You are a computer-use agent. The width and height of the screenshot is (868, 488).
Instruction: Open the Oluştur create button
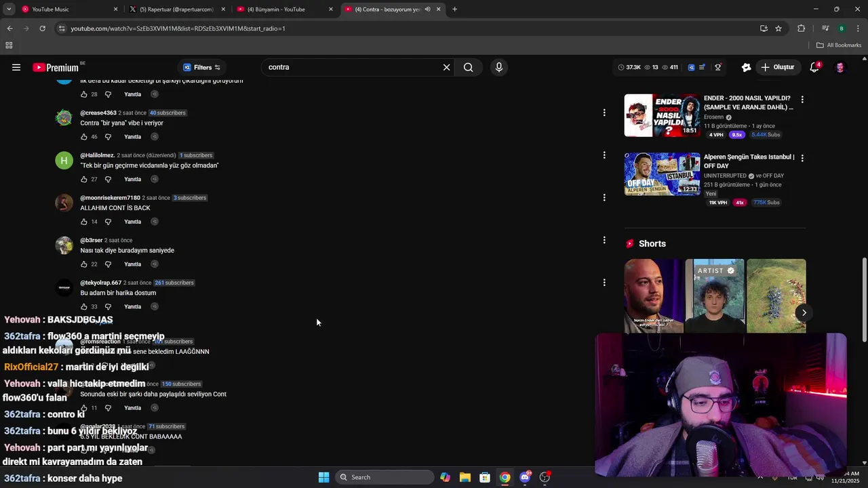coord(777,67)
